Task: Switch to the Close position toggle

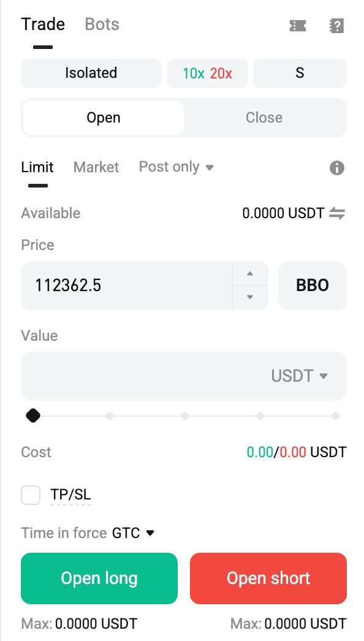Action: click(x=264, y=118)
